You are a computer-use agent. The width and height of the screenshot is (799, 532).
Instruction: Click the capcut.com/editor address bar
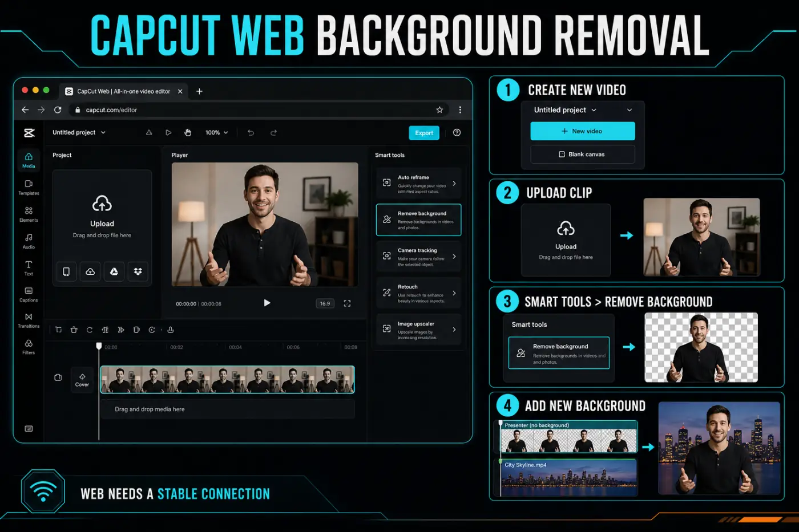(260, 109)
